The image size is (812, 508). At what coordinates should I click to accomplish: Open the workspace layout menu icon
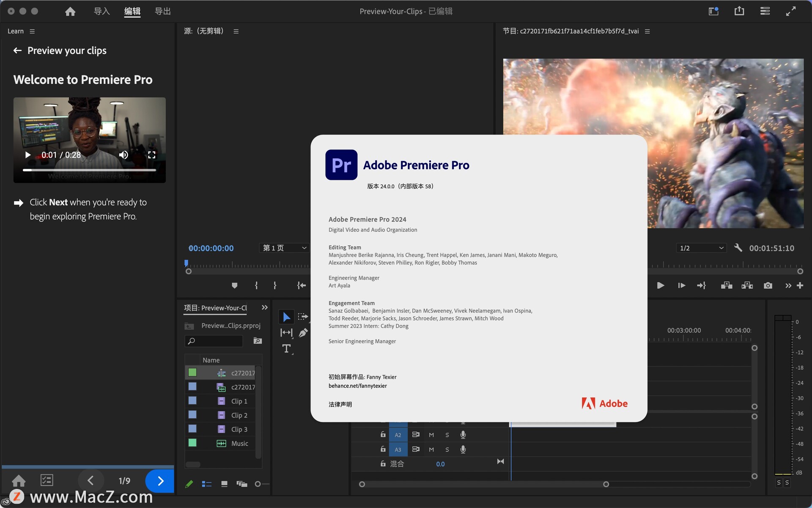[765, 11]
